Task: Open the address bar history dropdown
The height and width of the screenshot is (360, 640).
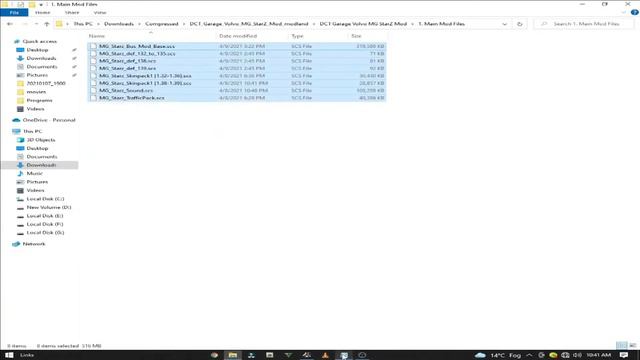Action: click(504, 24)
